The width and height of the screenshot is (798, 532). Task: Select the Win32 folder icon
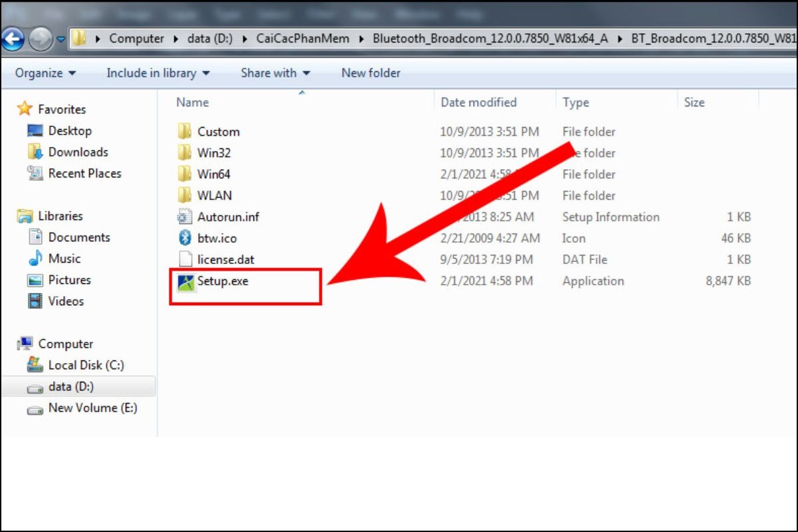184,152
